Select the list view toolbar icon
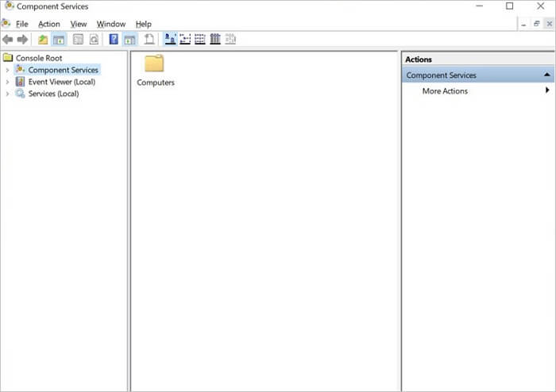 click(200, 40)
